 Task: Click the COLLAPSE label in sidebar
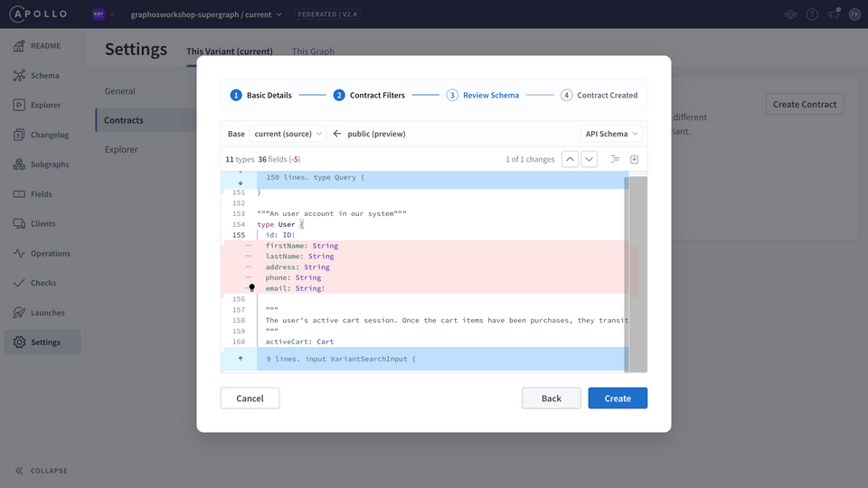tap(49, 471)
